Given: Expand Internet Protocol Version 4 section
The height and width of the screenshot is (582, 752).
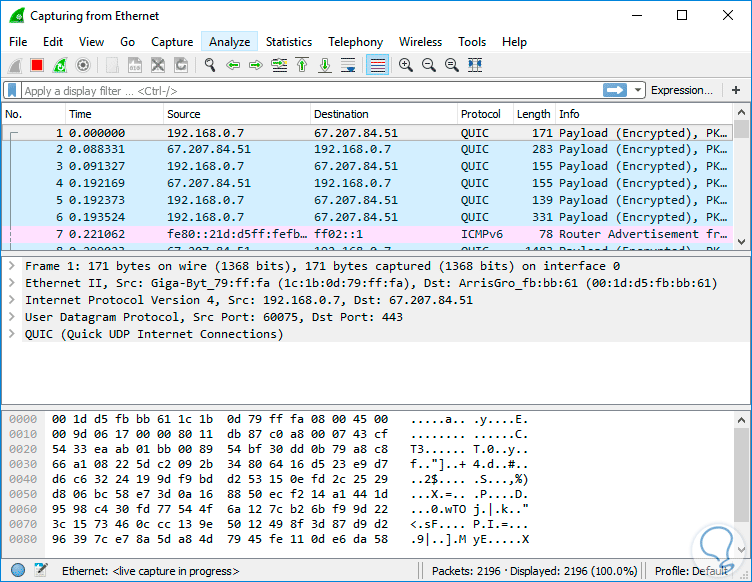Looking at the screenshot, I should point(12,300).
